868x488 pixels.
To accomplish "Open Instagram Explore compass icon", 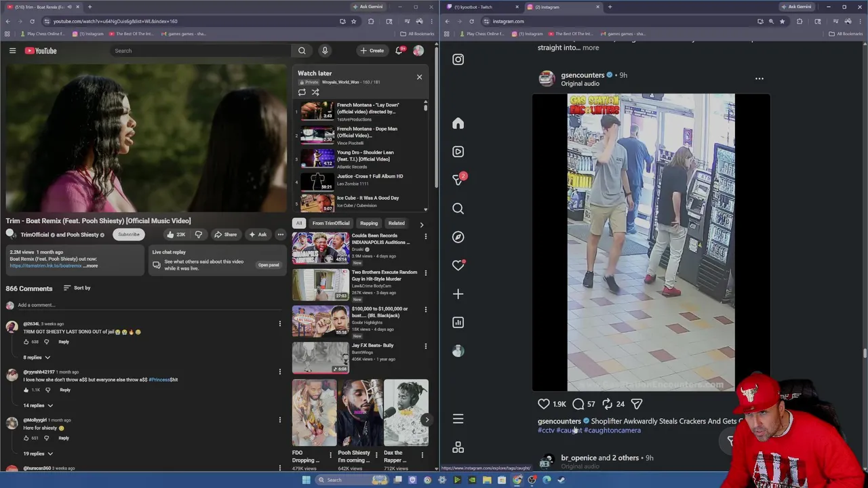I will (458, 237).
